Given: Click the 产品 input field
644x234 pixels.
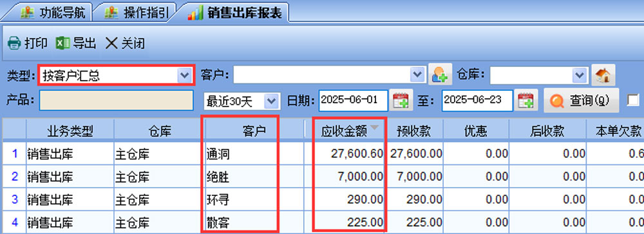Looking at the screenshot, I should tap(116, 101).
